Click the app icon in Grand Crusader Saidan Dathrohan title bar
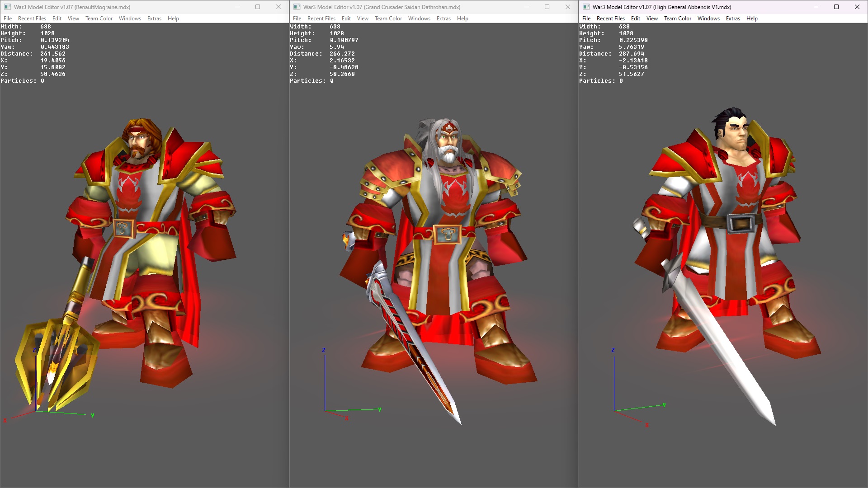The width and height of the screenshot is (868, 488). (297, 7)
